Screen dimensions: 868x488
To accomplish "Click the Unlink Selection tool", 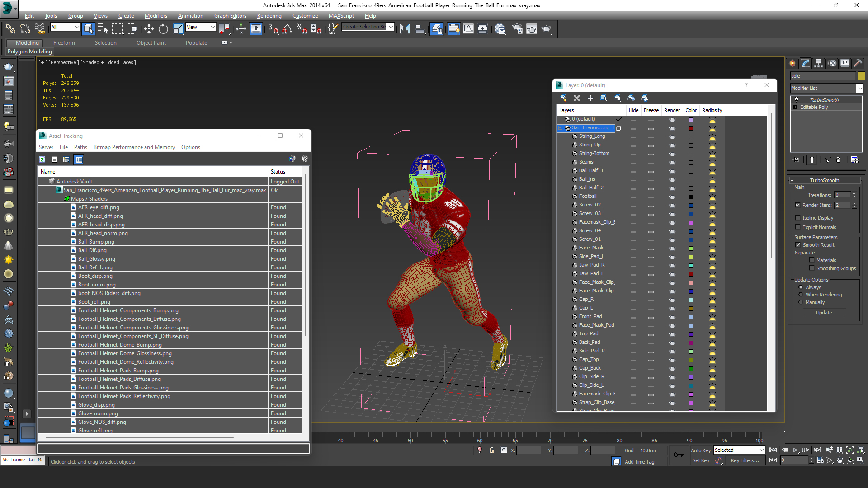I will tap(25, 29).
